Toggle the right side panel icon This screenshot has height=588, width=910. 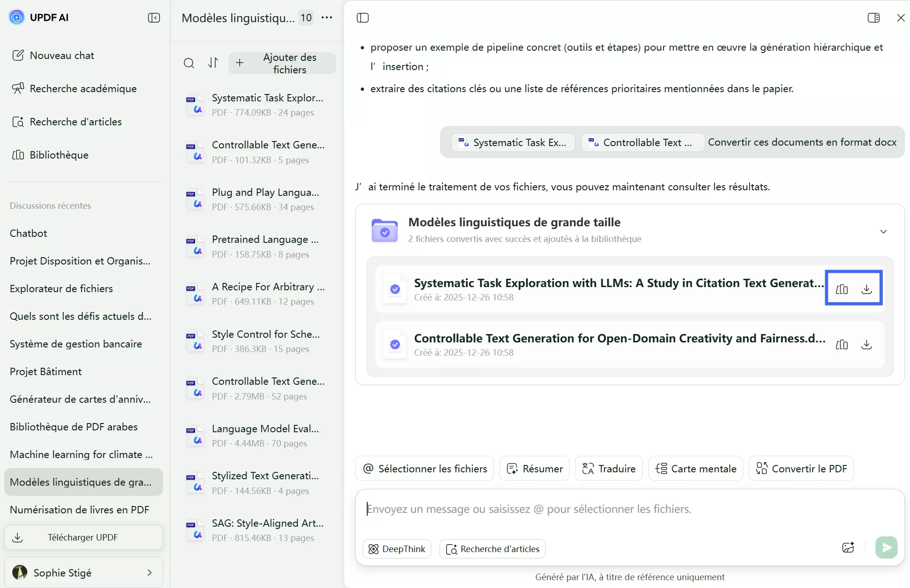click(874, 18)
